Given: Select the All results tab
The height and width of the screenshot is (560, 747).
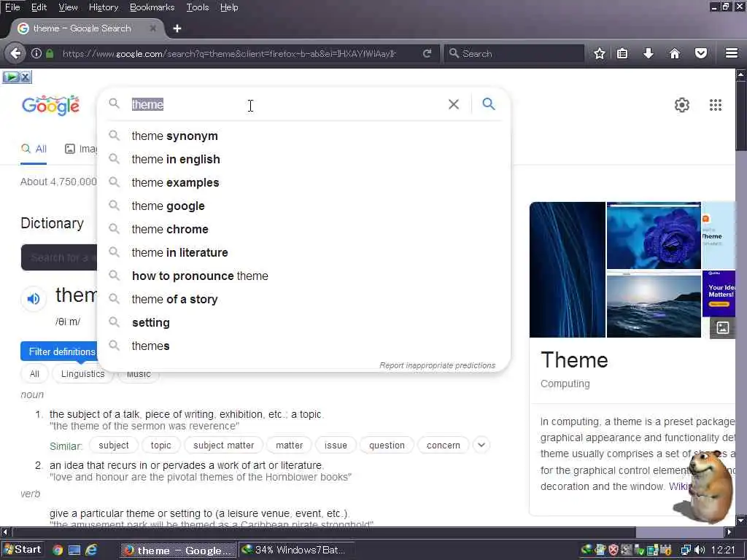Looking at the screenshot, I should point(34,149).
